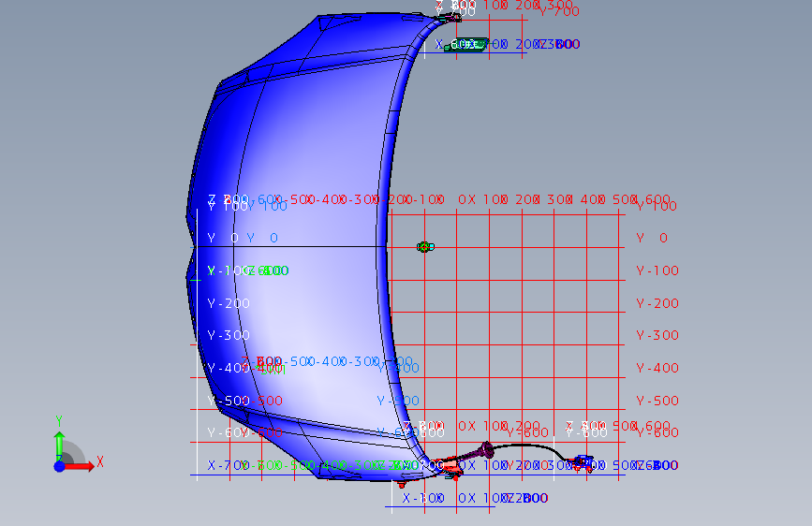This screenshot has width=812, height=526.
Task: Select the small green part at grid center
Action: (425, 247)
